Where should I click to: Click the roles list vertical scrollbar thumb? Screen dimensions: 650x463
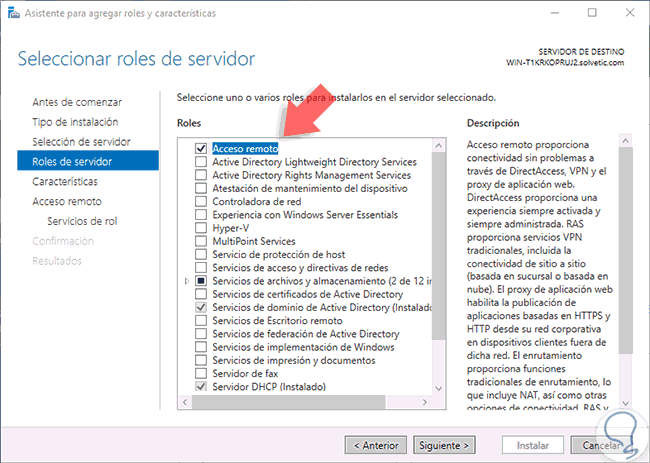coord(439,246)
